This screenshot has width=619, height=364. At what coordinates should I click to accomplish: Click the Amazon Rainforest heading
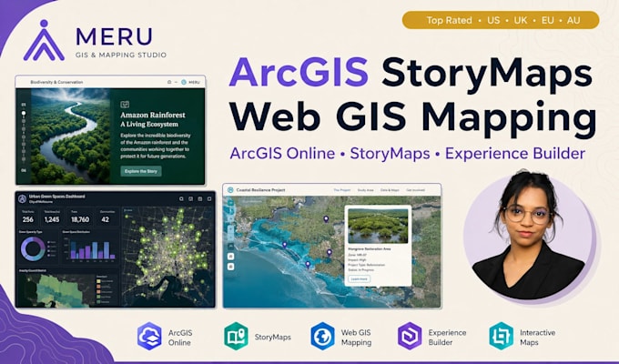click(153, 115)
